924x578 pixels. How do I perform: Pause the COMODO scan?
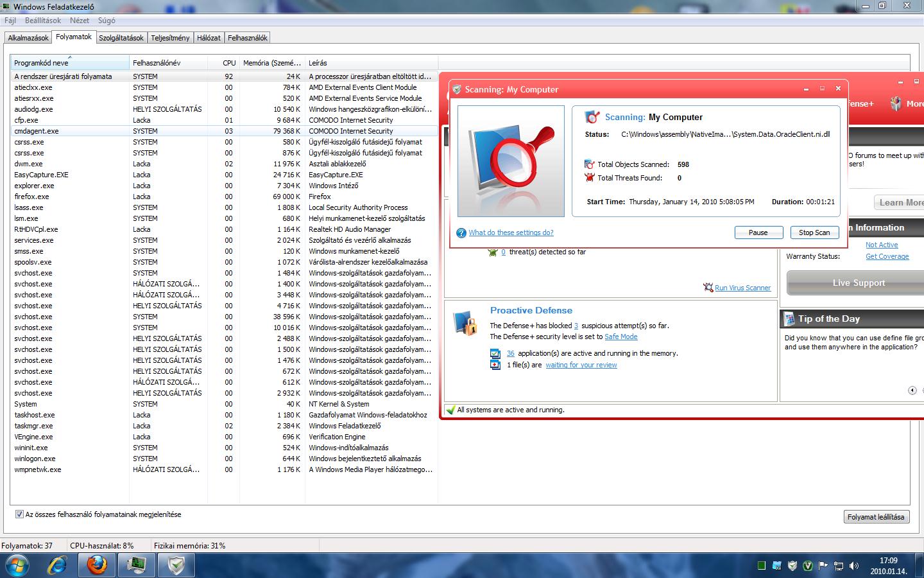point(758,232)
